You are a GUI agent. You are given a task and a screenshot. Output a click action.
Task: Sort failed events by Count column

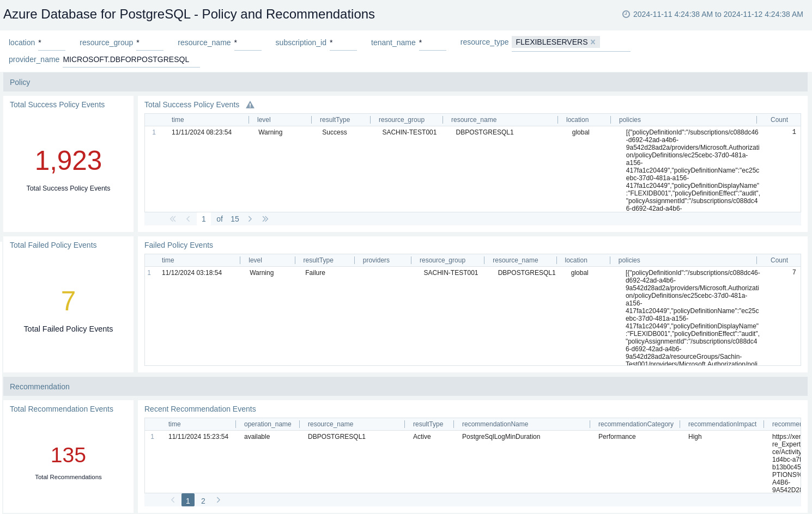[779, 260]
